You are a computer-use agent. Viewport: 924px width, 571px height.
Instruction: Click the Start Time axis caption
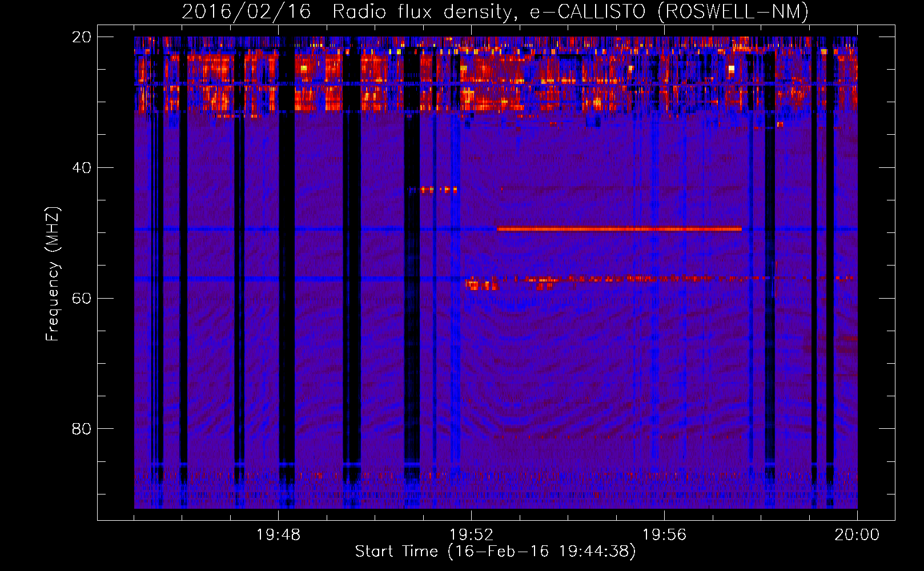[495, 552]
